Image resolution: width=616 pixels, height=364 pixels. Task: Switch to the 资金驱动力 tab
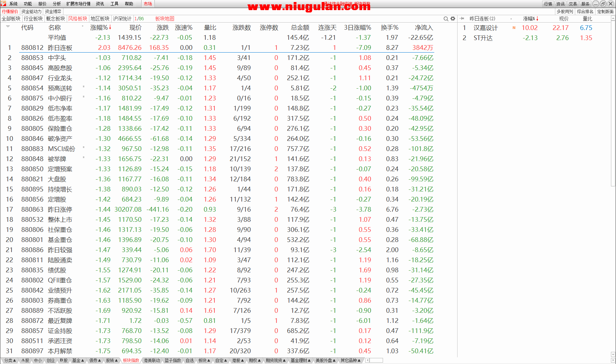coord(31,11)
